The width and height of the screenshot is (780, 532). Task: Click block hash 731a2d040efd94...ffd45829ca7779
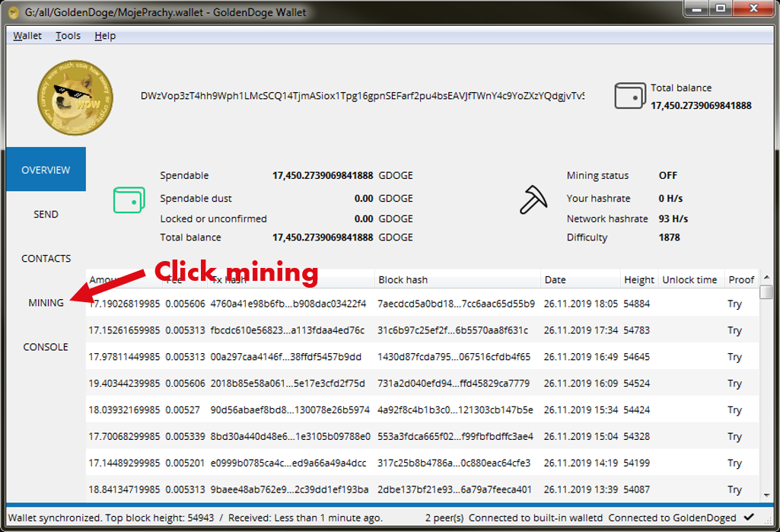coord(454,383)
